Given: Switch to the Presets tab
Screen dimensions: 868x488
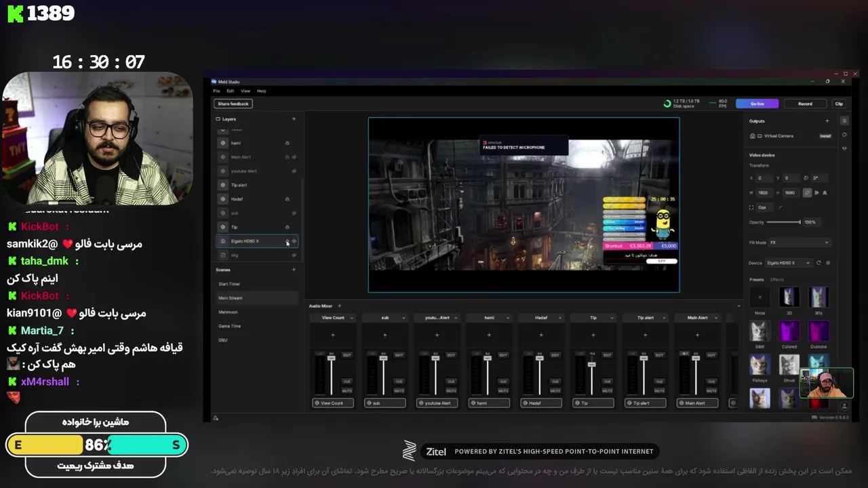Looking at the screenshot, I should click(756, 280).
